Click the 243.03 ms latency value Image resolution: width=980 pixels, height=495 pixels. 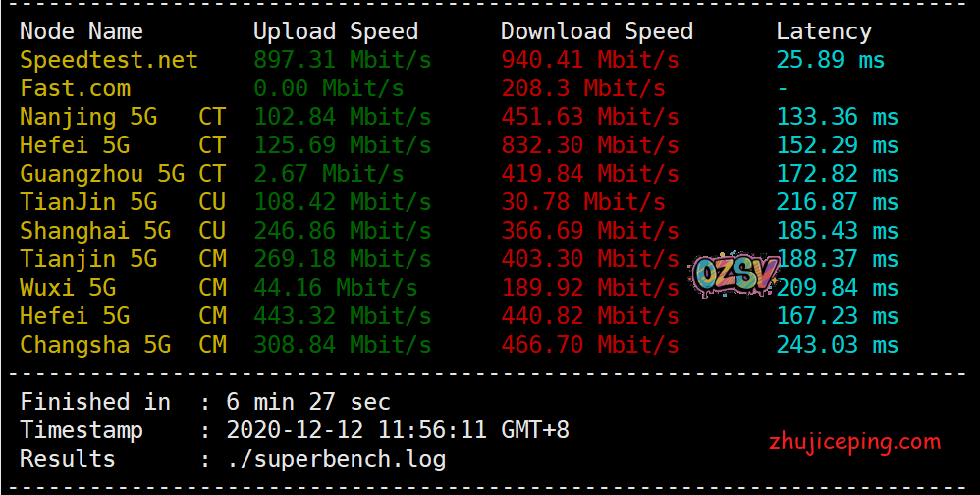[x=838, y=345]
